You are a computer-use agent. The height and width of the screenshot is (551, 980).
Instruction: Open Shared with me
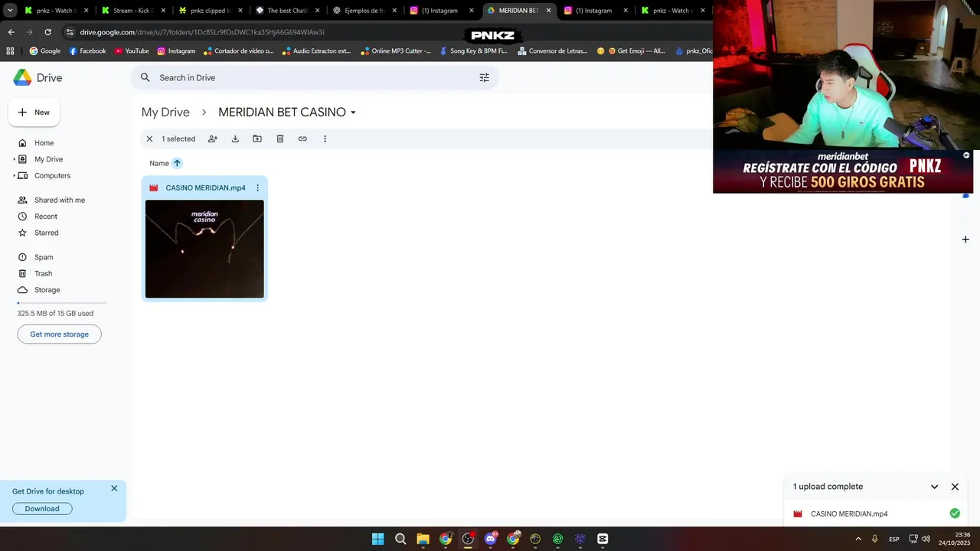coord(60,200)
